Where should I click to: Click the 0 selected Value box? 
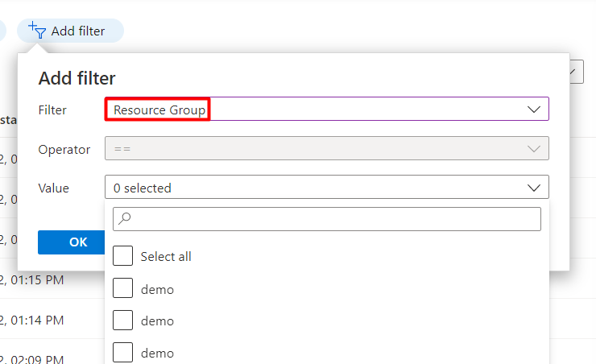pyautogui.click(x=326, y=187)
